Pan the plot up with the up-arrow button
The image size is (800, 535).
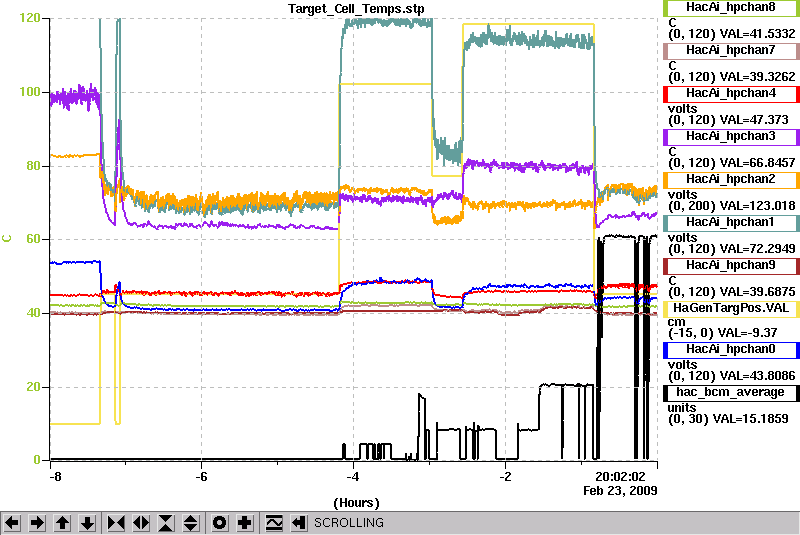[63, 523]
